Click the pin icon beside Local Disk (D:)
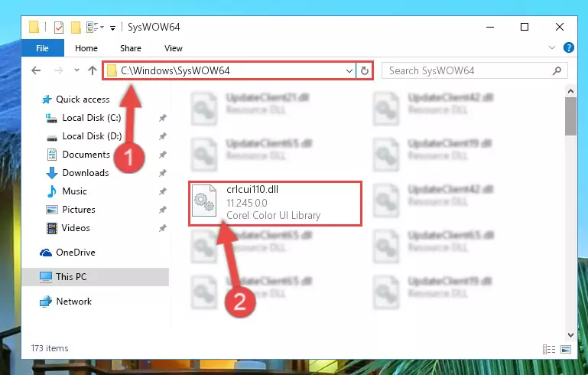This screenshot has width=588, height=375. (x=162, y=136)
